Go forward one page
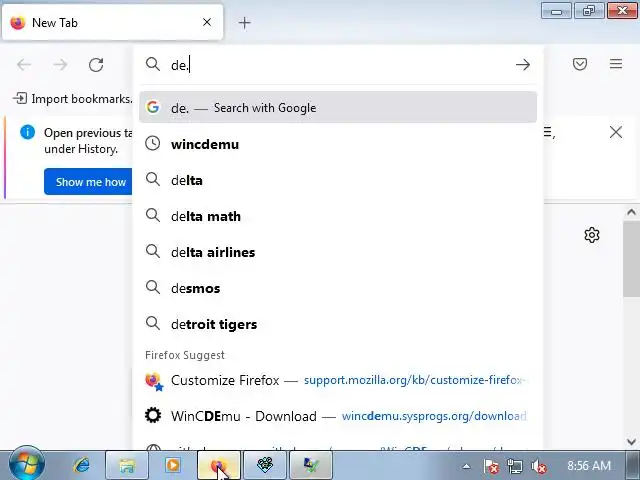This screenshot has height=480, width=640. [60, 64]
